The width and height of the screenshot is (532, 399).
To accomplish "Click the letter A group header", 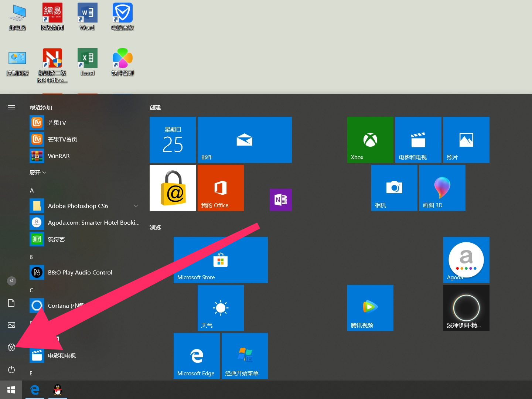I will 32,190.
